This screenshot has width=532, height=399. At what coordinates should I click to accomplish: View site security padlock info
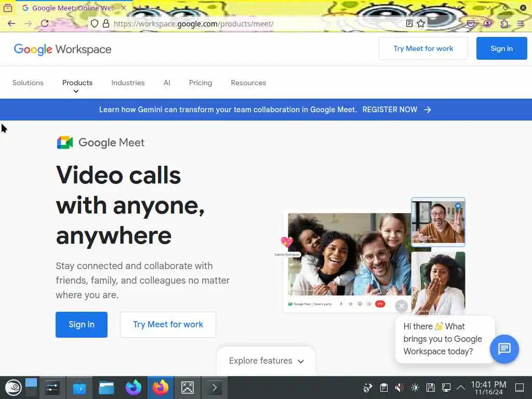tap(106, 23)
